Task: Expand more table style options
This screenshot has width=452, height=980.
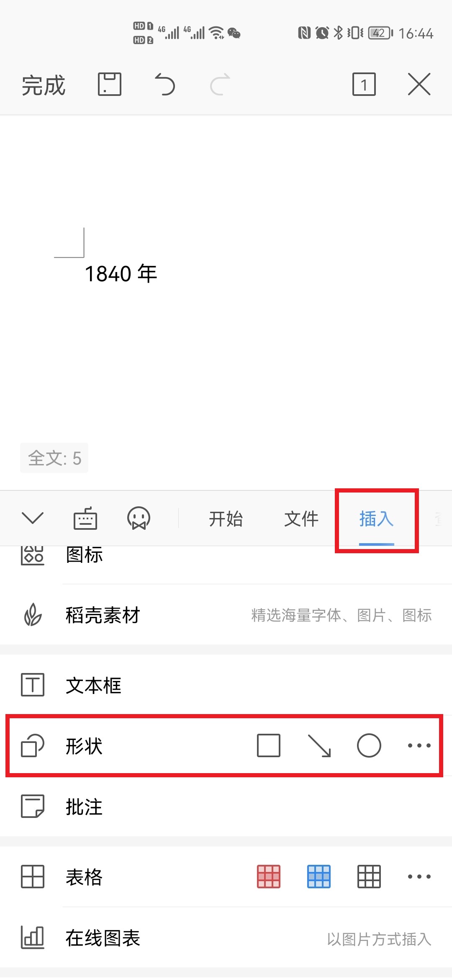Action: tap(419, 877)
